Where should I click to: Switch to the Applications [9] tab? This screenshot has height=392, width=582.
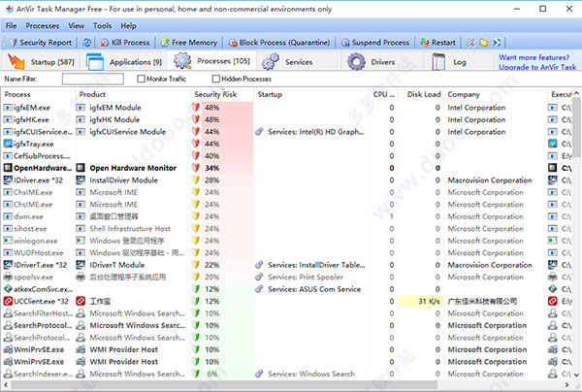(124, 62)
